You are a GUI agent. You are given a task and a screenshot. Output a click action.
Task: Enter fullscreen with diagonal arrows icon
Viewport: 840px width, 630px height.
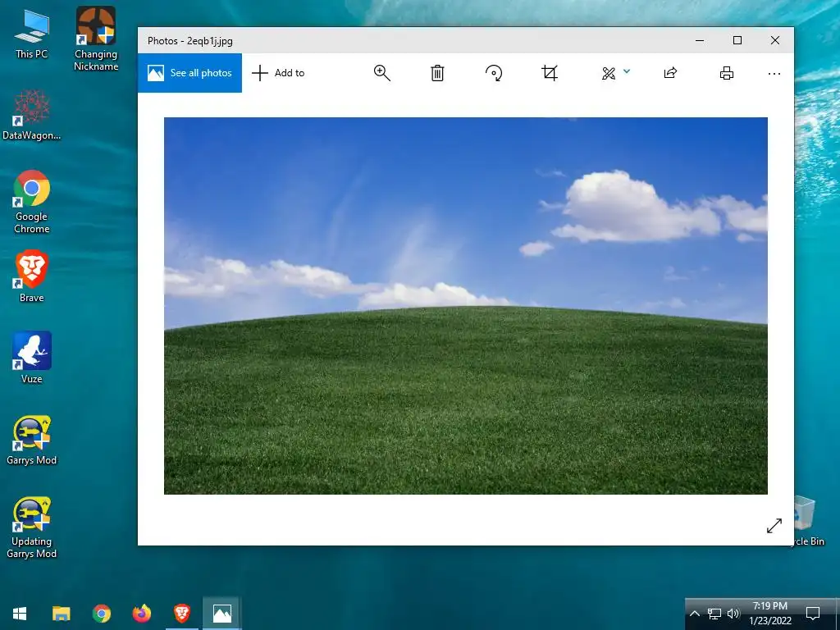tap(774, 526)
